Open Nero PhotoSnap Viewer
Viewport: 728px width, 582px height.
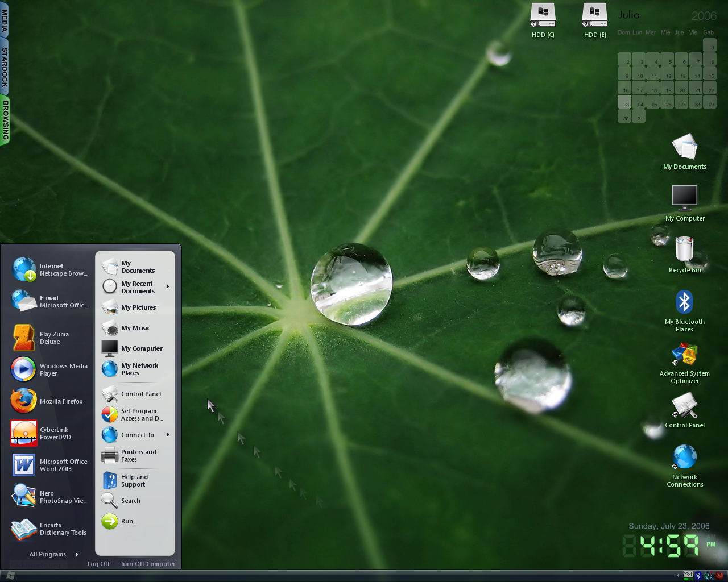[50, 497]
